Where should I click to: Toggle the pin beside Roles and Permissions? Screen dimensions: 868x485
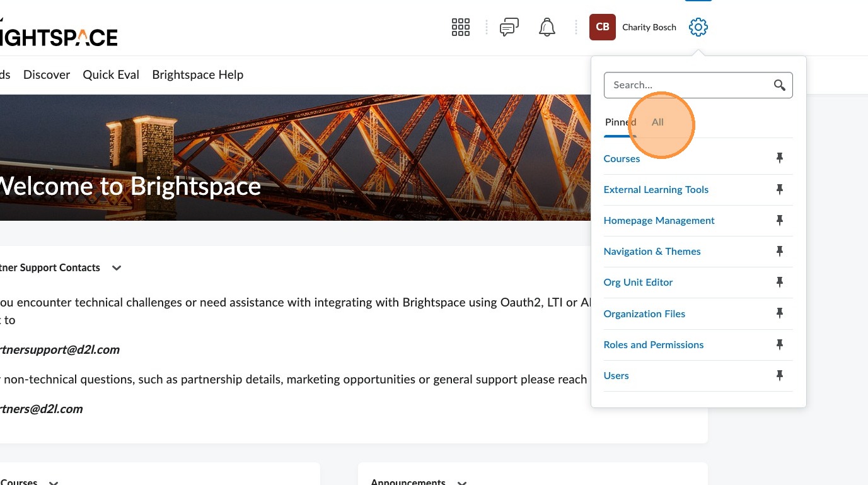(x=779, y=344)
